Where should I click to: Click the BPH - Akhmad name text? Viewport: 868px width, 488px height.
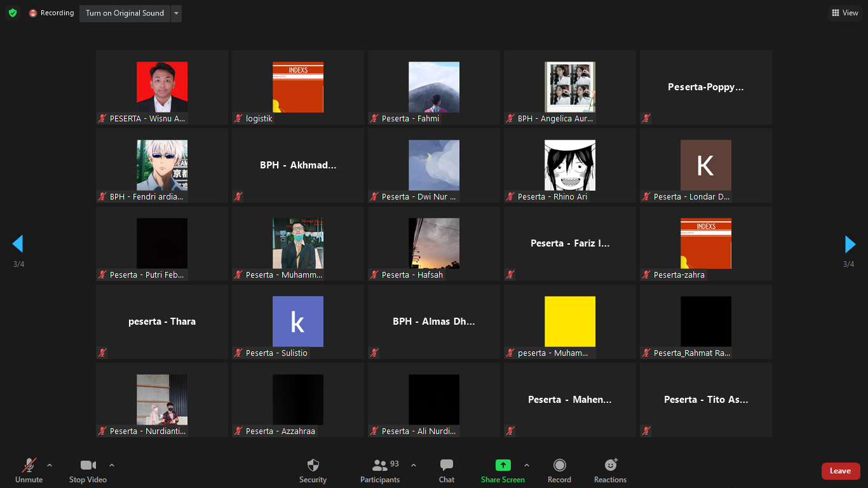point(298,165)
